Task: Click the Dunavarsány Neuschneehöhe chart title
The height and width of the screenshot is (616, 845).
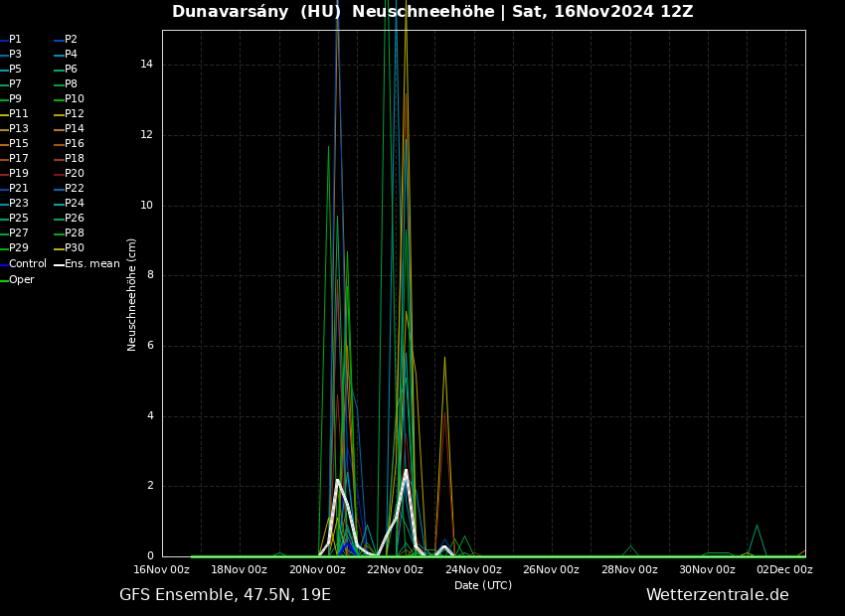Action: coord(432,12)
